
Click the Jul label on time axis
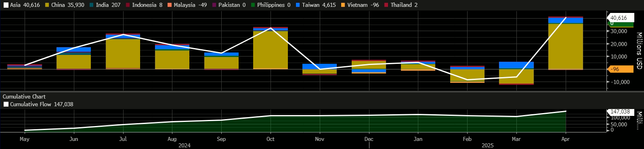pyautogui.click(x=123, y=139)
